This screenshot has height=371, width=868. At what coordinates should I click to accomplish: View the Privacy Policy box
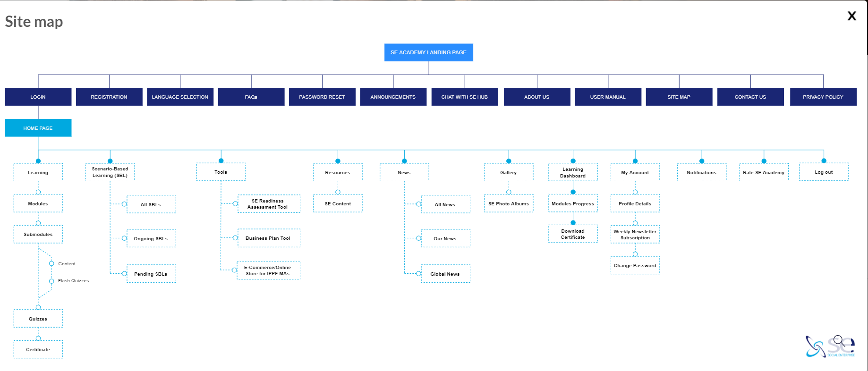tap(823, 97)
